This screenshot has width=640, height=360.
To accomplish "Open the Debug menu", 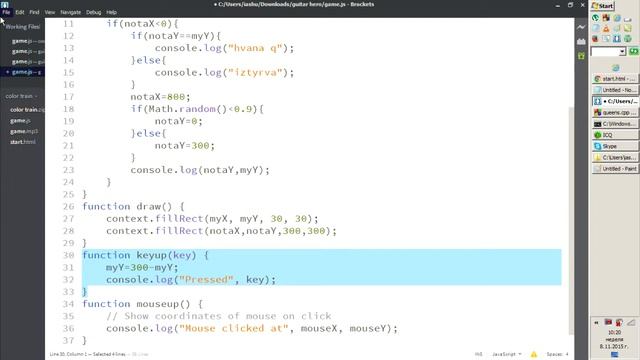I will click(93, 12).
